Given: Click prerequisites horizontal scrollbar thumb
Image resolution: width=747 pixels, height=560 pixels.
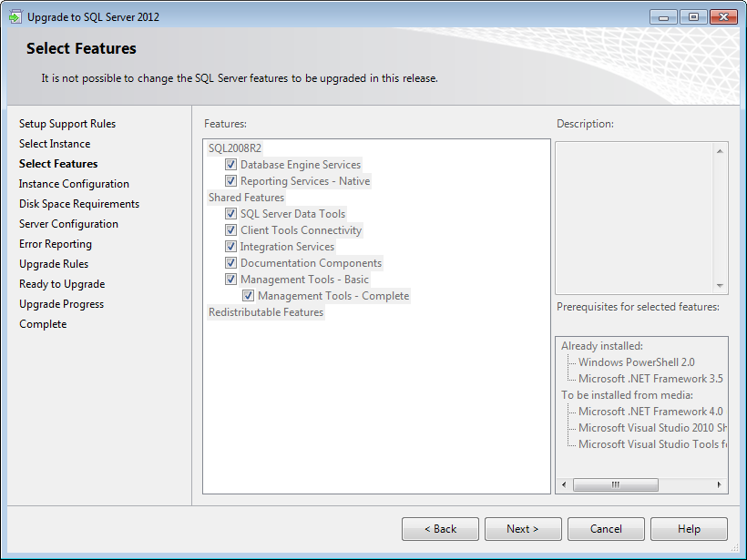Looking at the screenshot, I should pyautogui.click(x=616, y=484).
